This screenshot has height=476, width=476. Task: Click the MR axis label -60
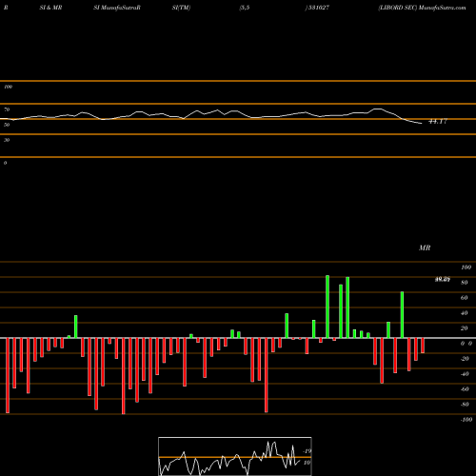coord(465,389)
